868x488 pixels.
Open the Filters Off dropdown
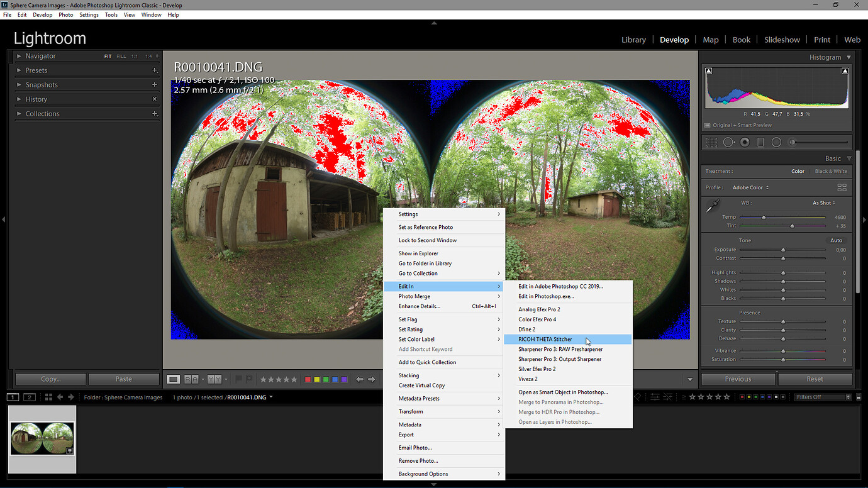click(823, 397)
